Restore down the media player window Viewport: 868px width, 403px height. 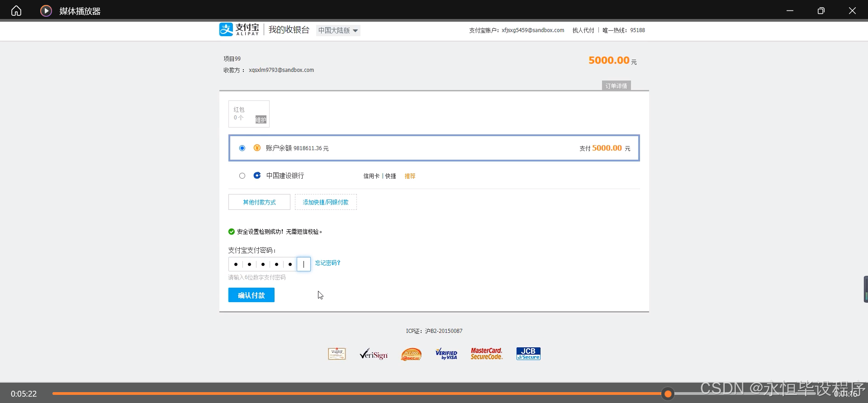(x=821, y=11)
